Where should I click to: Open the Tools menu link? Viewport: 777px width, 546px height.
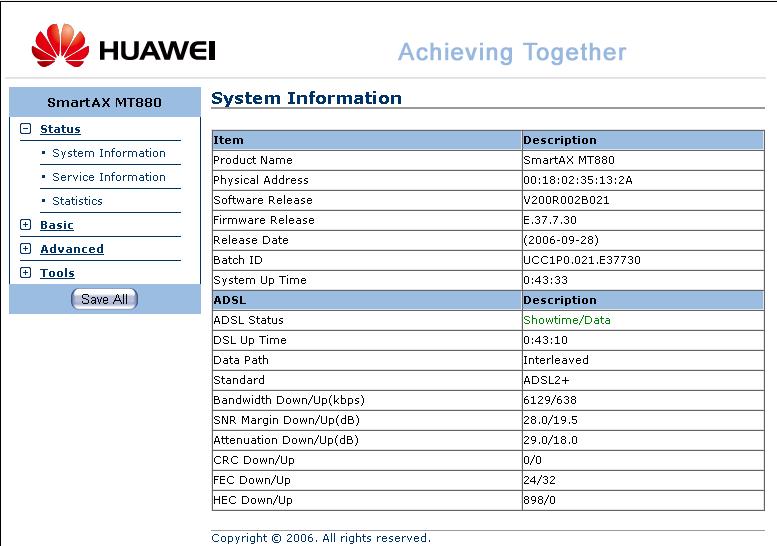coord(57,273)
